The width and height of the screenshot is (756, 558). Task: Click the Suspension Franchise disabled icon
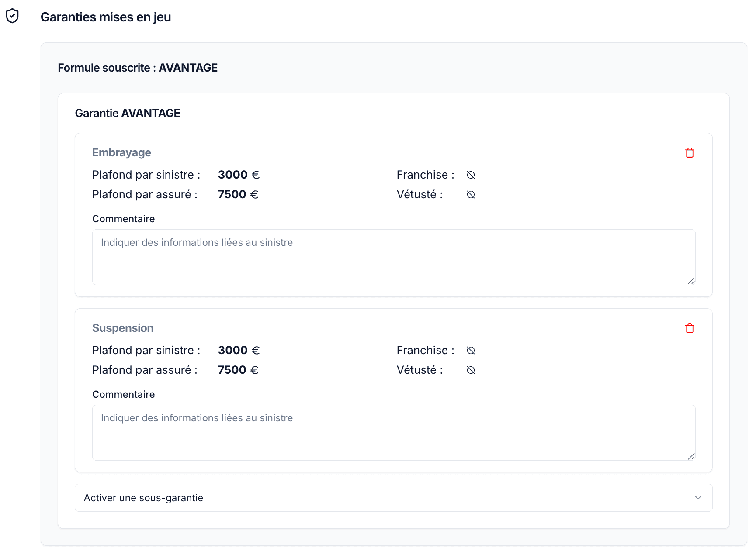(x=471, y=351)
